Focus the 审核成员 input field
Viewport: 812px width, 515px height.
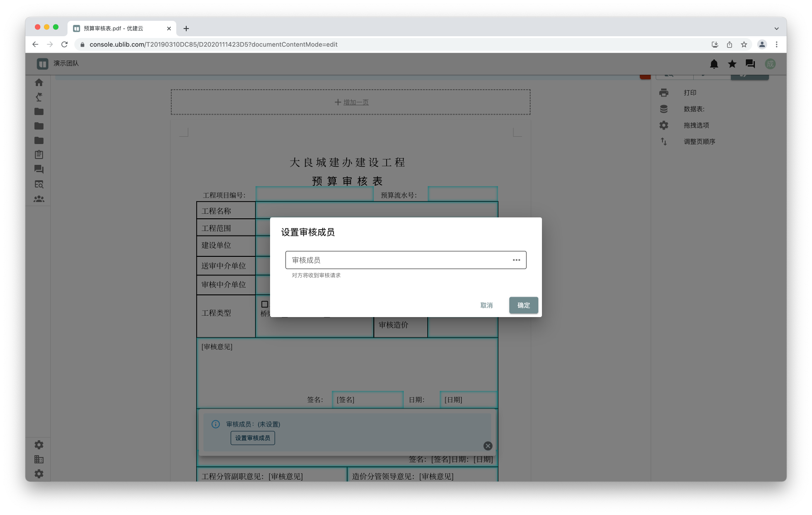399,260
